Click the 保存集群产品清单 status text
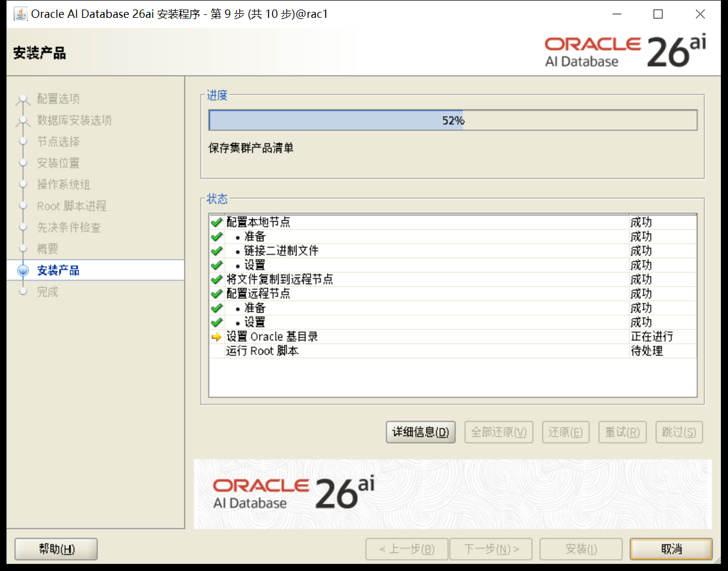This screenshot has height=571, width=728. 251,148
